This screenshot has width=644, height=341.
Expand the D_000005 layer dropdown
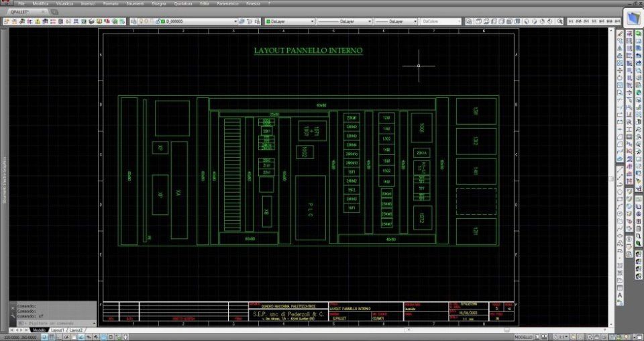click(x=235, y=21)
